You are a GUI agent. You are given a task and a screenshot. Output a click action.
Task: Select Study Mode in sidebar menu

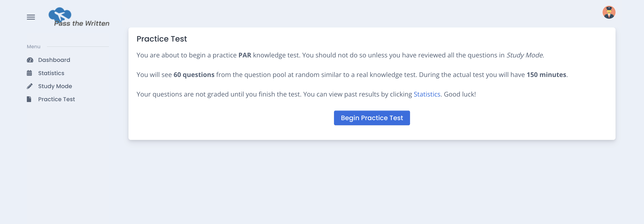[55, 86]
